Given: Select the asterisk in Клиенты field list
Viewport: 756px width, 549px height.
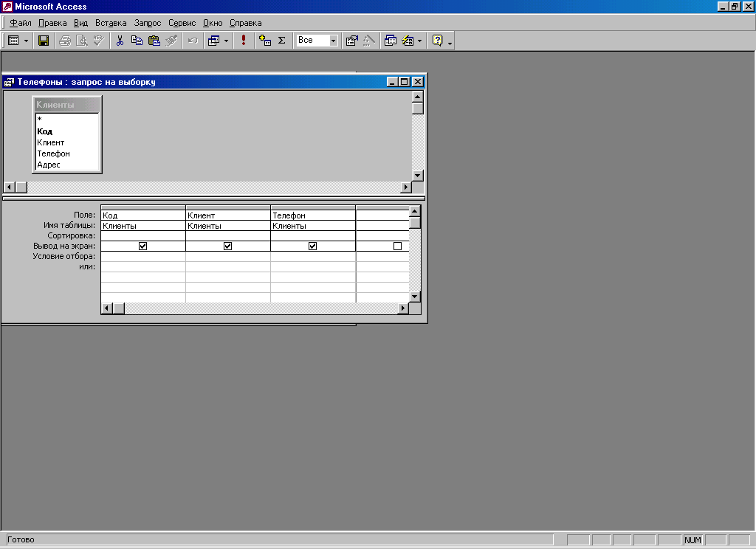Looking at the screenshot, I should point(67,119).
